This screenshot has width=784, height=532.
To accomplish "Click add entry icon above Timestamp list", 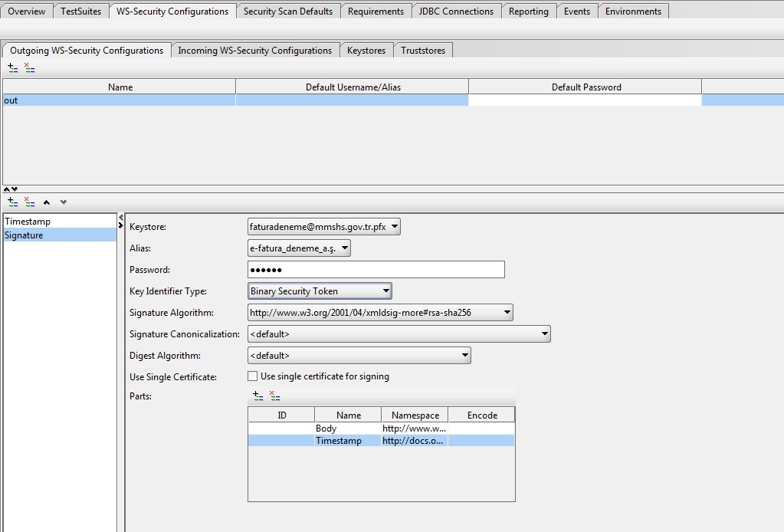I will [x=12, y=202].
